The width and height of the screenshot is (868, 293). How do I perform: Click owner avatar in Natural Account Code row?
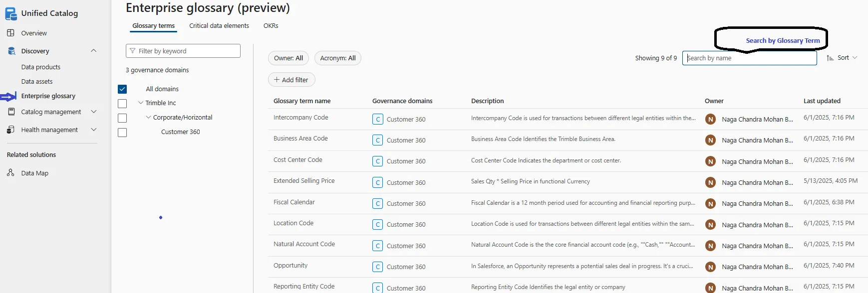(710, 246)
